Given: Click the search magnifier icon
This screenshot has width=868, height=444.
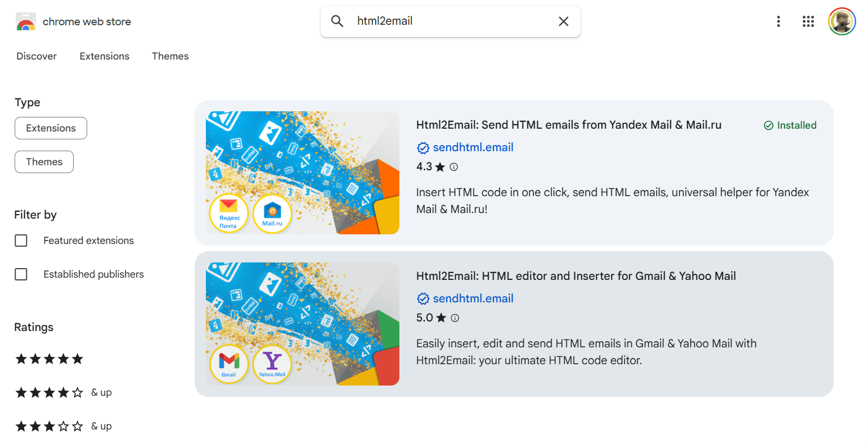Looking at the screenshot, I should click(x=337, y=21).
